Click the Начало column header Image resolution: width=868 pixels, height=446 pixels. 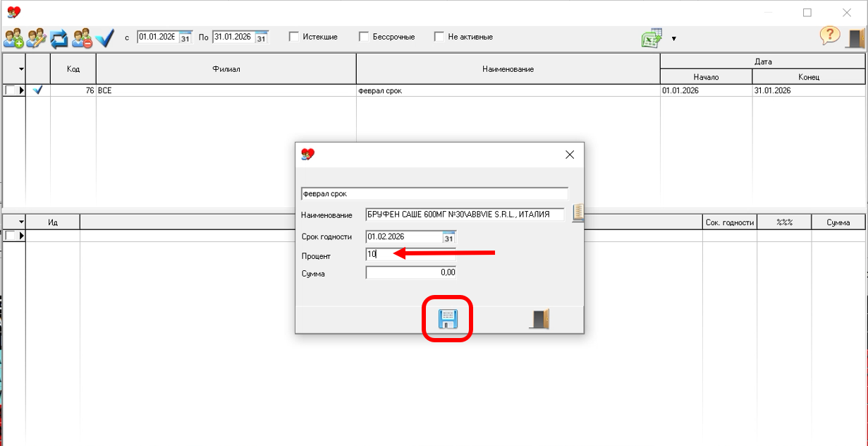(x=706, y=77)
